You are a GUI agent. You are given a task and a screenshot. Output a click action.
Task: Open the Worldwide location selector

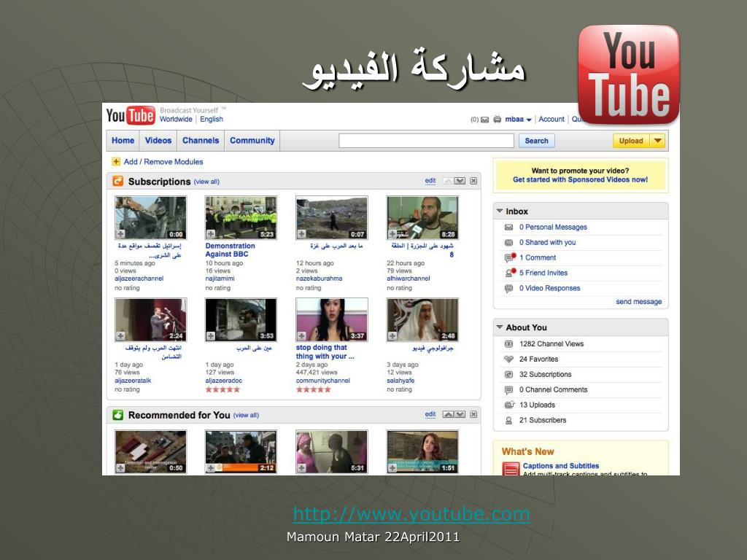pos(176,119)
